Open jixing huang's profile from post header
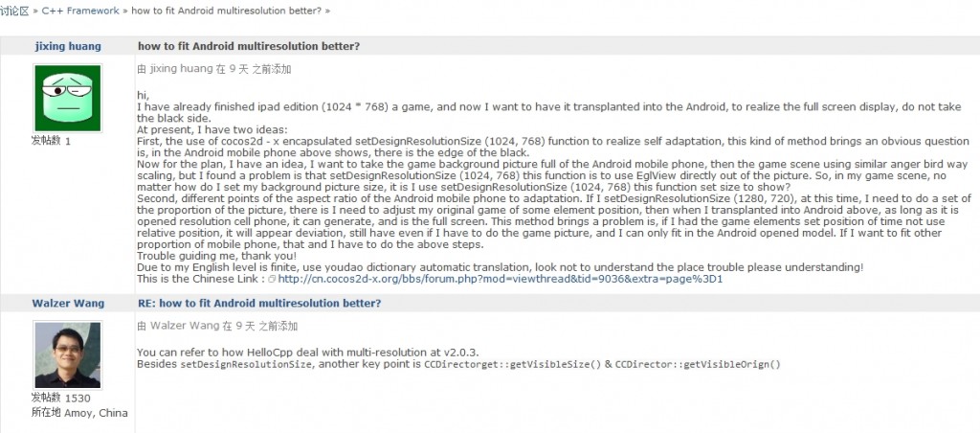The height and width of the screenshot is (433, 980). point(68,46)
